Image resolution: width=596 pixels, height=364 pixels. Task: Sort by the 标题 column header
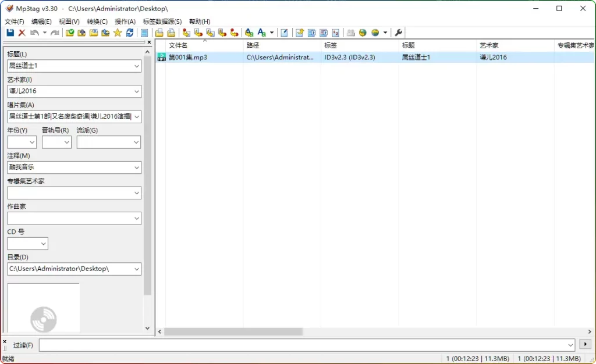[x=438, y=45]
